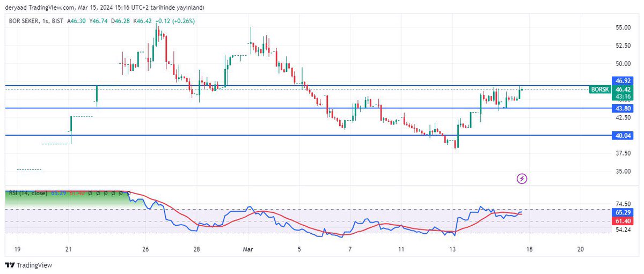Click the BORSK green price tag
The width and height of the screenshot is (644, 274).
[x=599, y=90]
